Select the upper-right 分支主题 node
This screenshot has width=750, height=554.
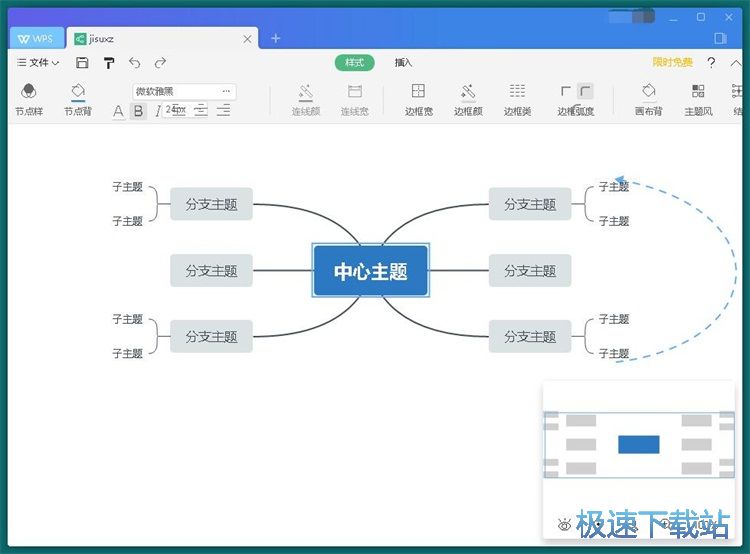(530, 204)
